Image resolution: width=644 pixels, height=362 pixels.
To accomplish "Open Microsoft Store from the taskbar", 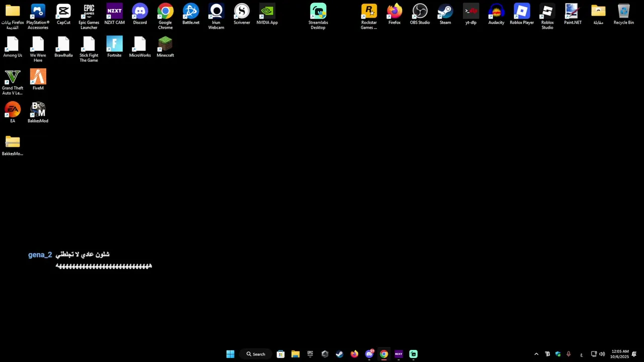I will [281, 354].
